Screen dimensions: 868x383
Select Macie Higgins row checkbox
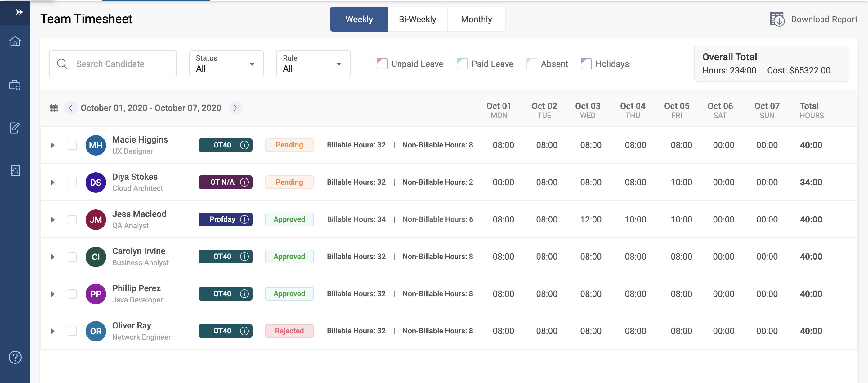pos(72,145)
